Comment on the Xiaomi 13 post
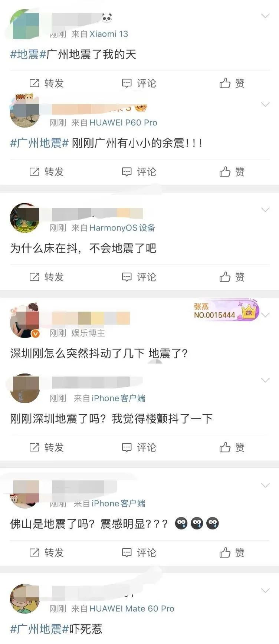The image size is (279, 644). click(x=139, y=83)
